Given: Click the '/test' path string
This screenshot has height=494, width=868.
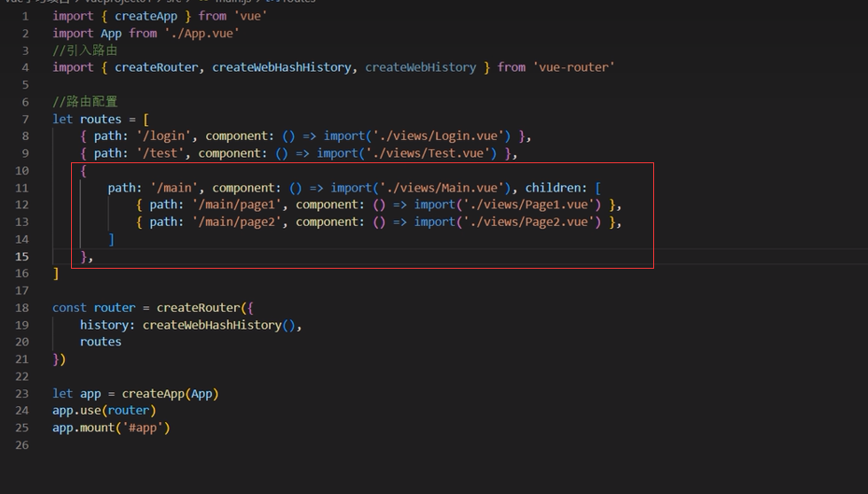Looking at the screenshot, I should 160,153.
